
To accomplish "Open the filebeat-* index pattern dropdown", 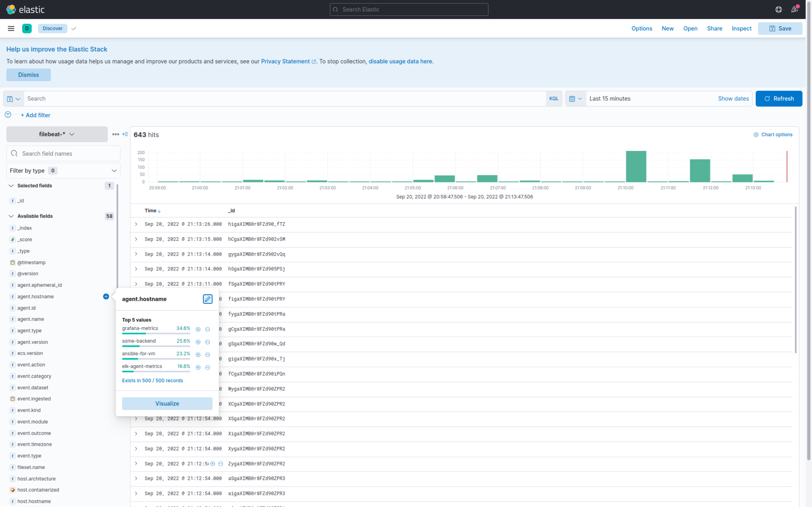I will tap(57, 134).
